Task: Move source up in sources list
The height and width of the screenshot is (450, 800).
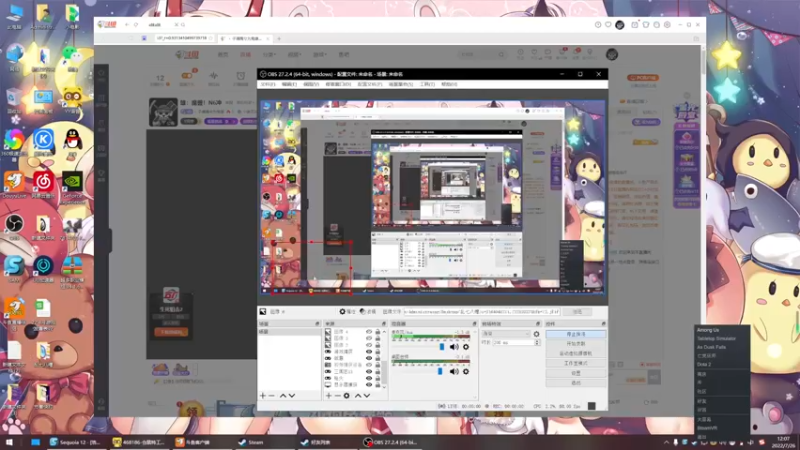Action: click(x=358, y=395)
